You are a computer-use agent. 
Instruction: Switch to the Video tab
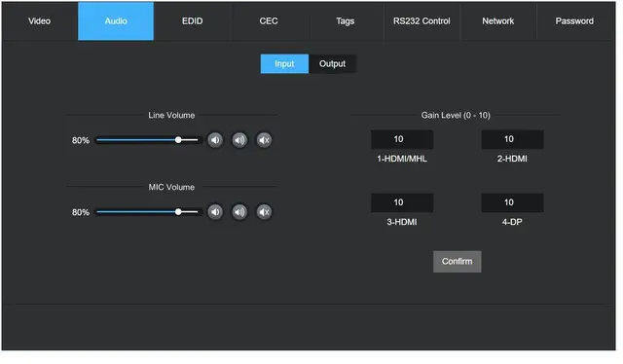39,21
